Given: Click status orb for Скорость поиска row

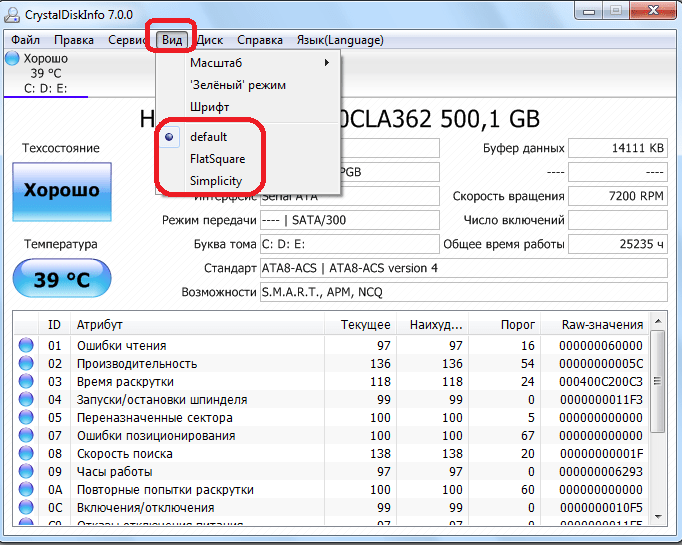Looking at the screenshot, I should [26, 454].
